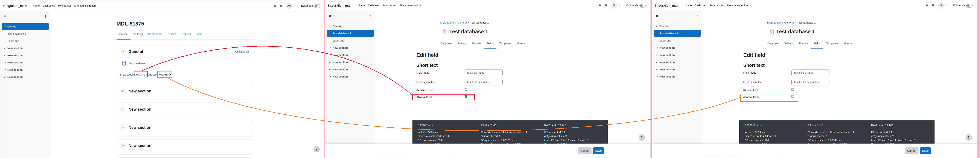Open More dropdown in the Test field name window
The height and width of the screenshot is (158, 980).
click(521, 44)
